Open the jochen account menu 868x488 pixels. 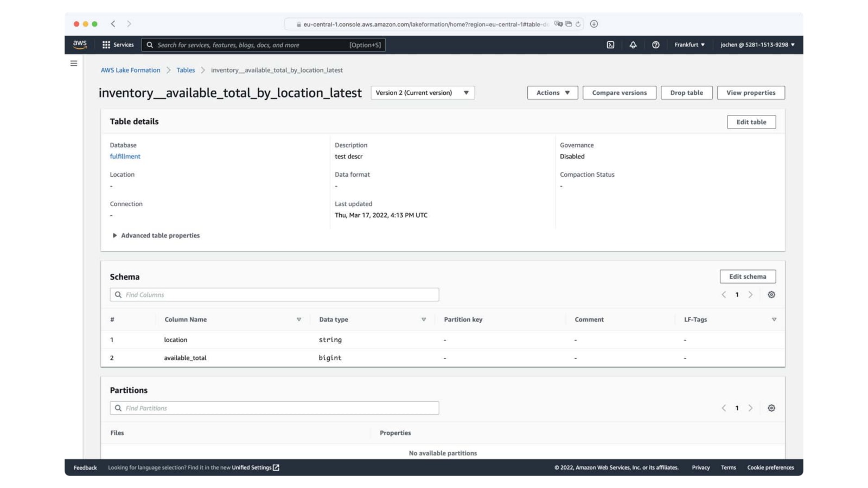pyautogui.click(x=757, y=45)
